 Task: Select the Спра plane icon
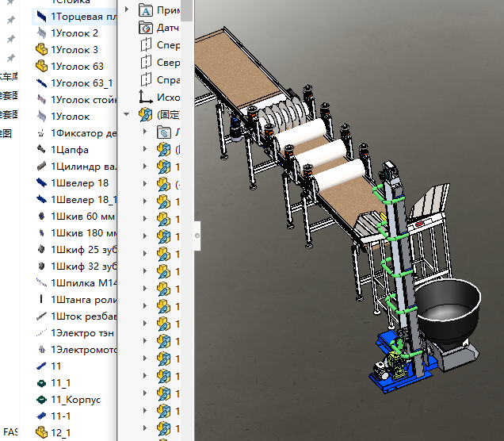[146, 80]
